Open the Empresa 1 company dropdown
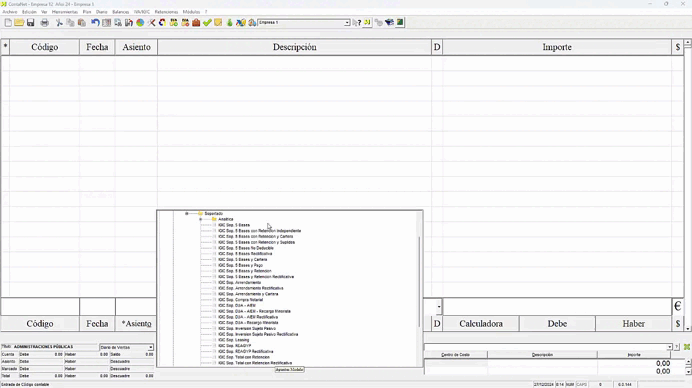 [347, 23]
